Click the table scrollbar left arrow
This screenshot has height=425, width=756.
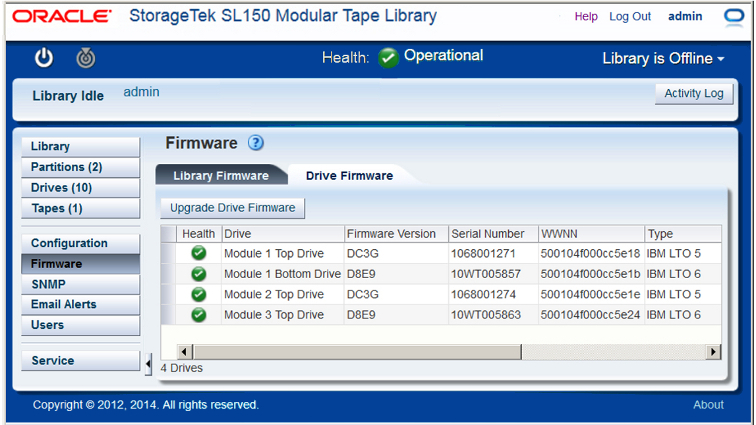(185, 352)
